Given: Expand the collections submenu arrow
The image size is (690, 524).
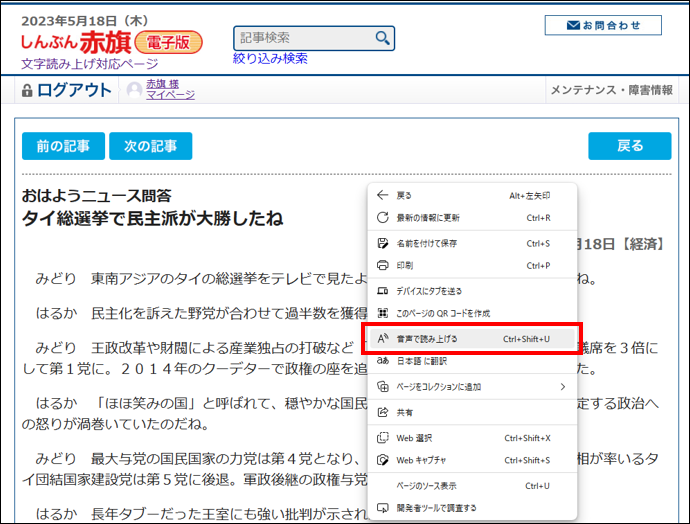Looking at the screenshot, I should [562, 386].
